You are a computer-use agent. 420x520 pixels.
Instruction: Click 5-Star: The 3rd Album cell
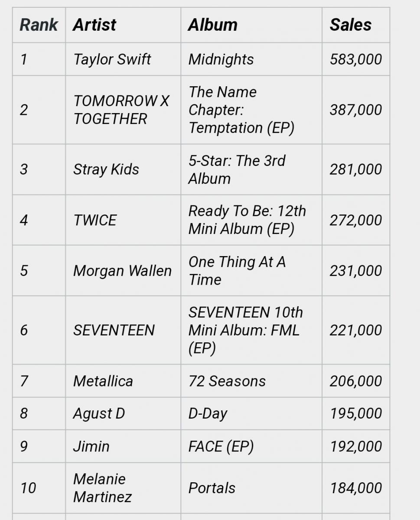251,169
